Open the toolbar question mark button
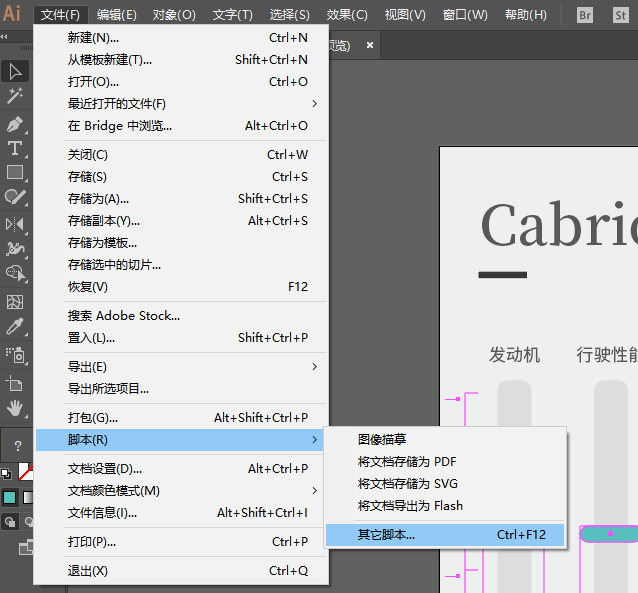Screen dimensions: 638x593 [17, 446]
